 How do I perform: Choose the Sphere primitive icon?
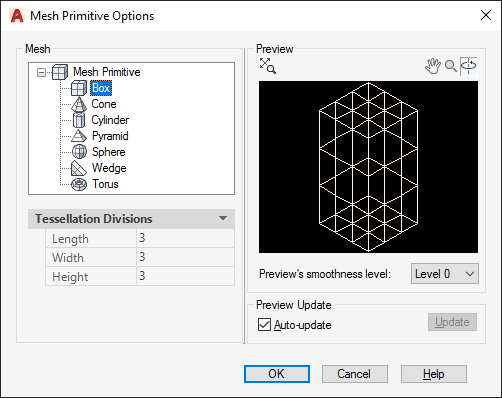coord(79,152)
